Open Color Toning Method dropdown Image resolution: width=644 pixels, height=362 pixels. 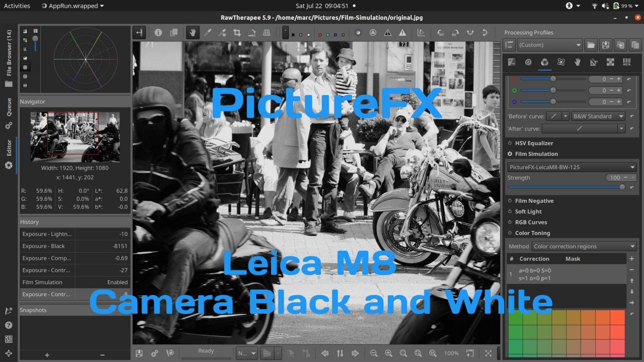(584, 247)
